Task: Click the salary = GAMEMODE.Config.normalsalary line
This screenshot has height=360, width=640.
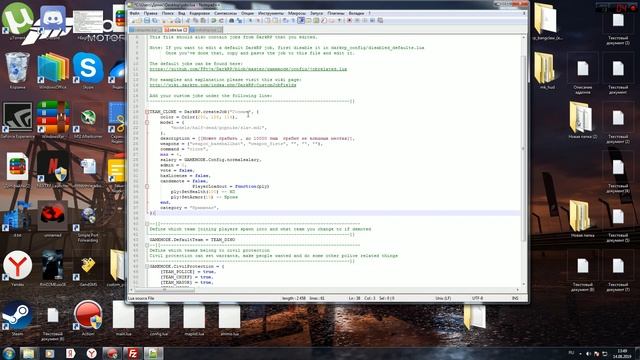Action: (211, 160)
